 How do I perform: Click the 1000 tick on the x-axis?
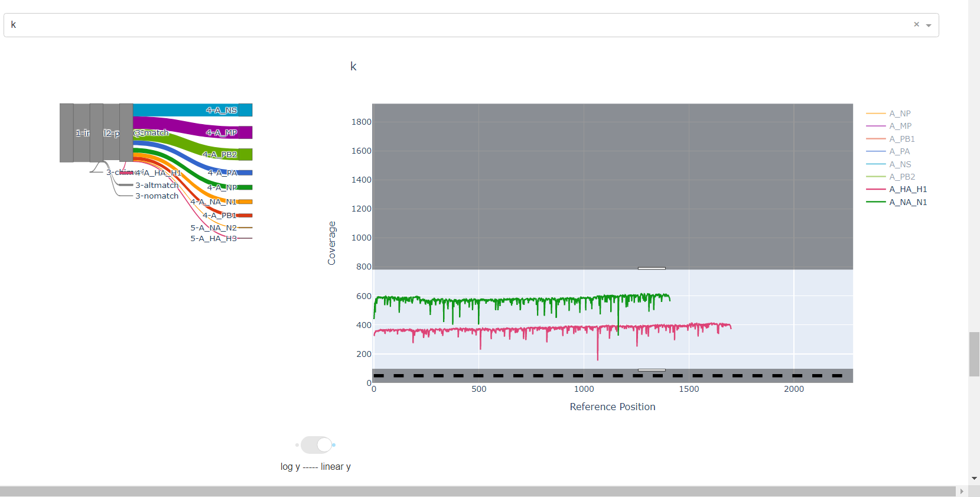pos(584,389)
